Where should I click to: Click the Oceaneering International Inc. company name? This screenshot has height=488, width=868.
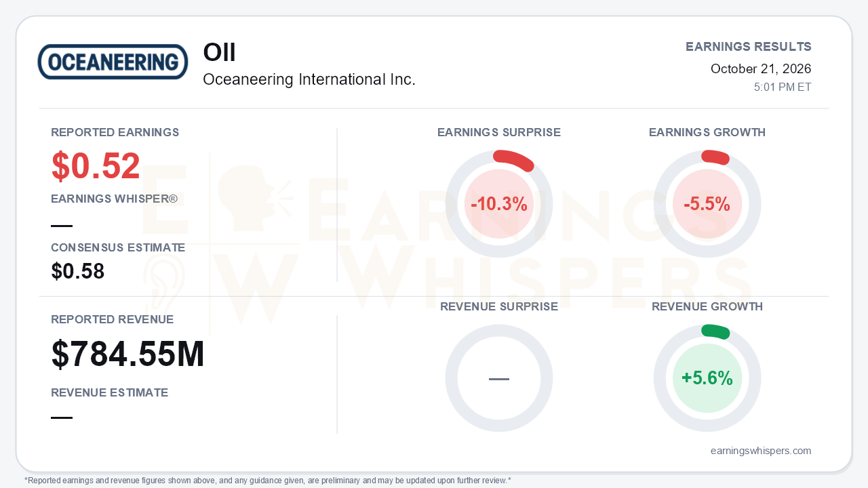point(309,79)
